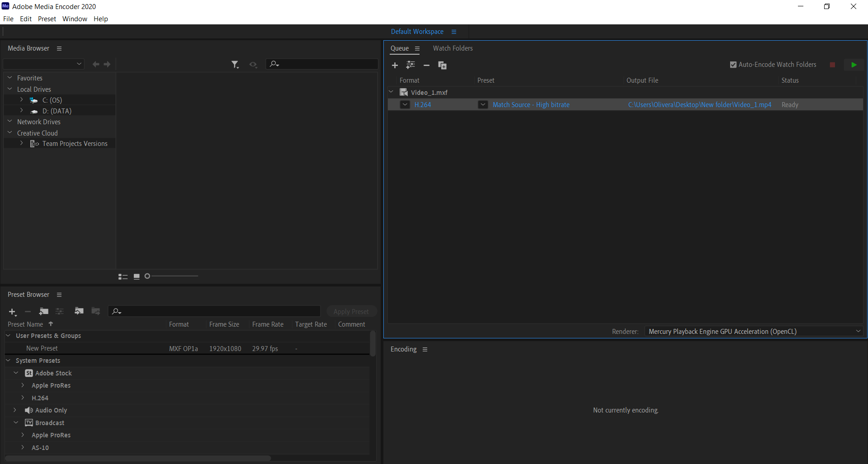
Task: Click the Add Source plus icon in Queue
Action: 395,66
